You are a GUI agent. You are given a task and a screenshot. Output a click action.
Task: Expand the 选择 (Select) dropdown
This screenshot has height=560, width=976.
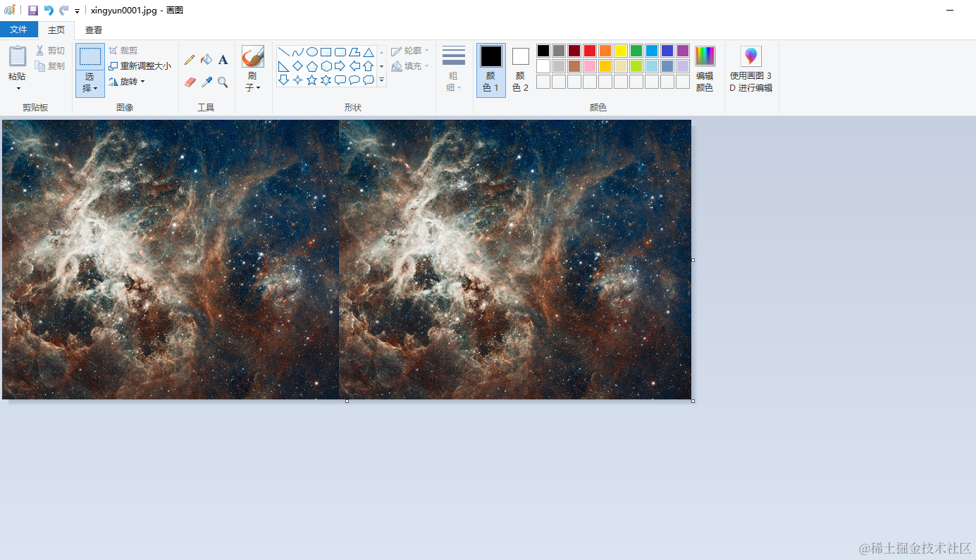90,83
